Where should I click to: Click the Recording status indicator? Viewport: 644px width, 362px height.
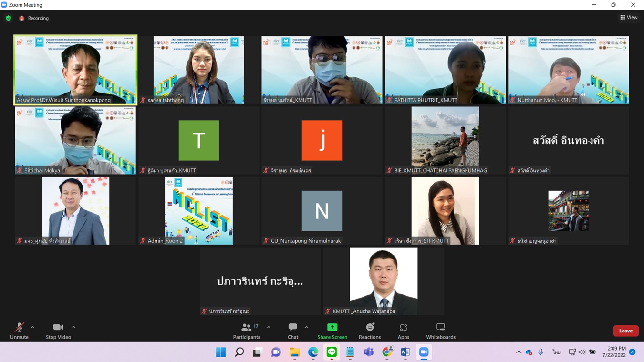[34, 18]
